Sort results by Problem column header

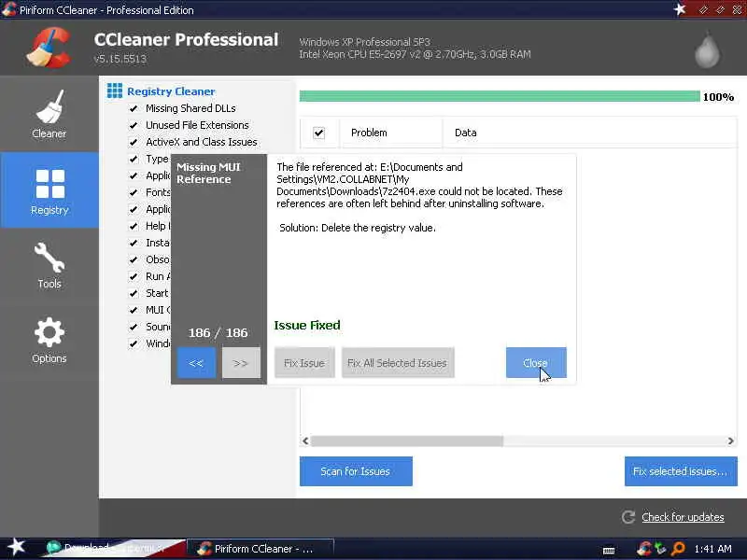(391, 133)
